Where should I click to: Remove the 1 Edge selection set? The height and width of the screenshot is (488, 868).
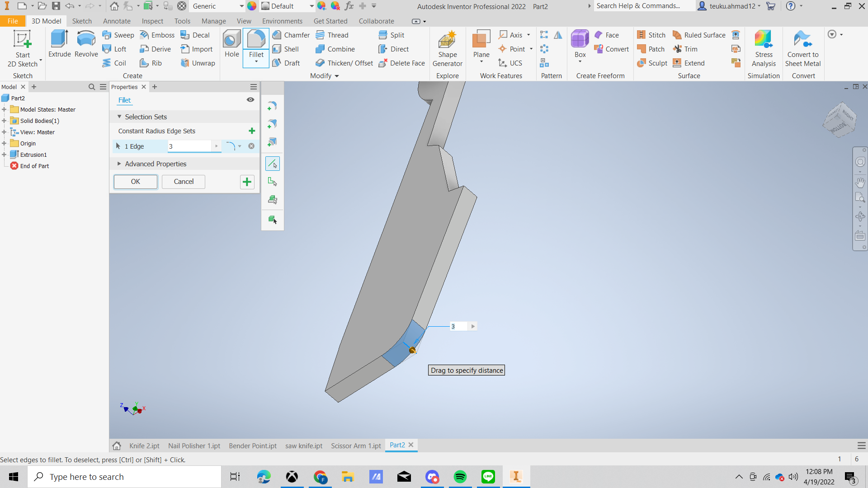pos(251,146)
